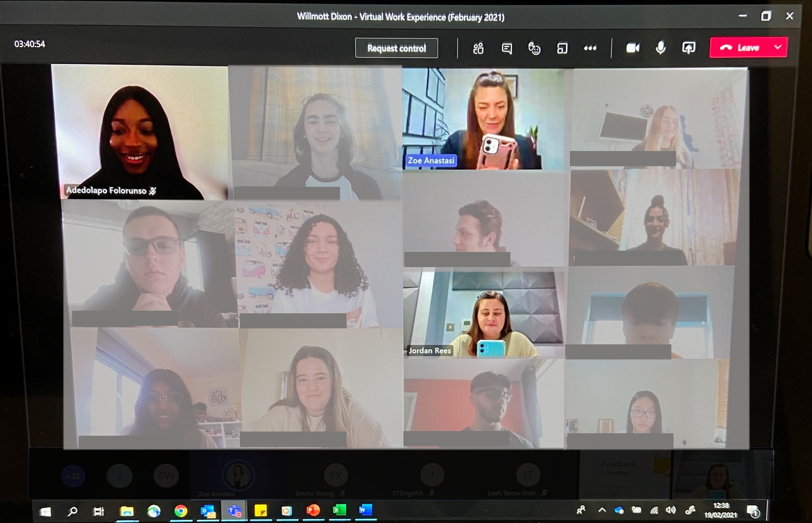Image resolution: width=812 pixels, height=523 pixels.
Task: Open the share content tray icon
Action: point(689,48)
